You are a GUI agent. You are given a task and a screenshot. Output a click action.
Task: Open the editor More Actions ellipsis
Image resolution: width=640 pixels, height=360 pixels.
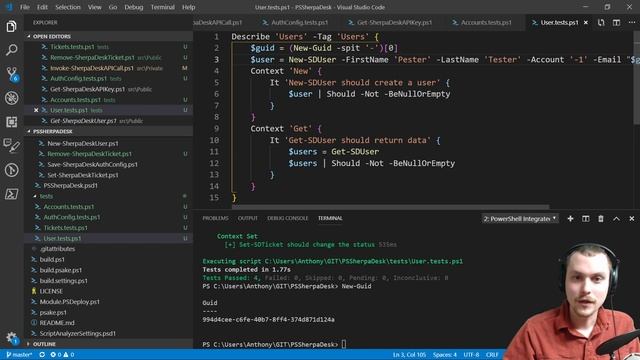tap(632, 22)
